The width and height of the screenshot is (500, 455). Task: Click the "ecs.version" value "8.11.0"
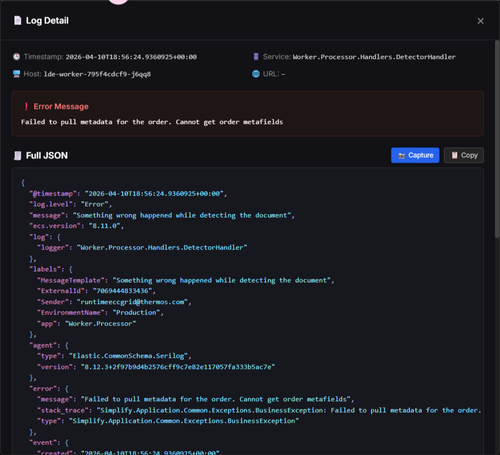click(x=104, y=226)
